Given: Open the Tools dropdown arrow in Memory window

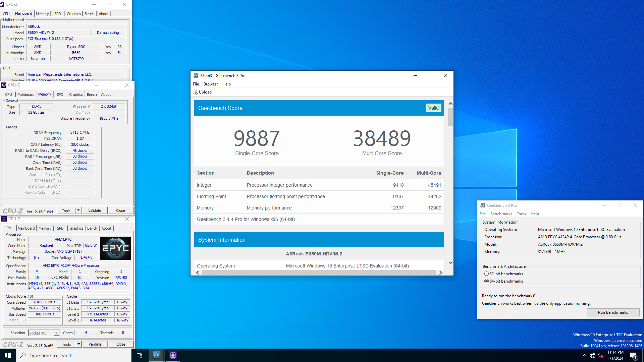Looking at the screenshot, I should coord(78,210).
